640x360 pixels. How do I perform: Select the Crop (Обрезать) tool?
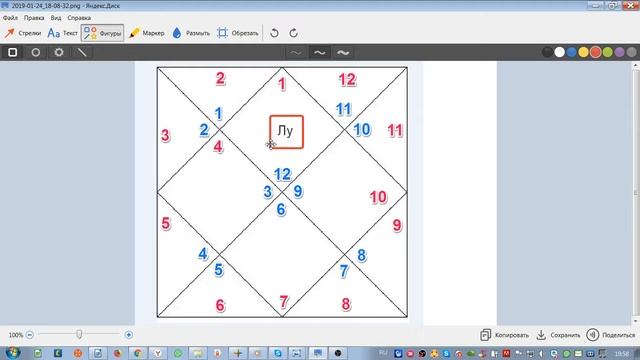238,33
